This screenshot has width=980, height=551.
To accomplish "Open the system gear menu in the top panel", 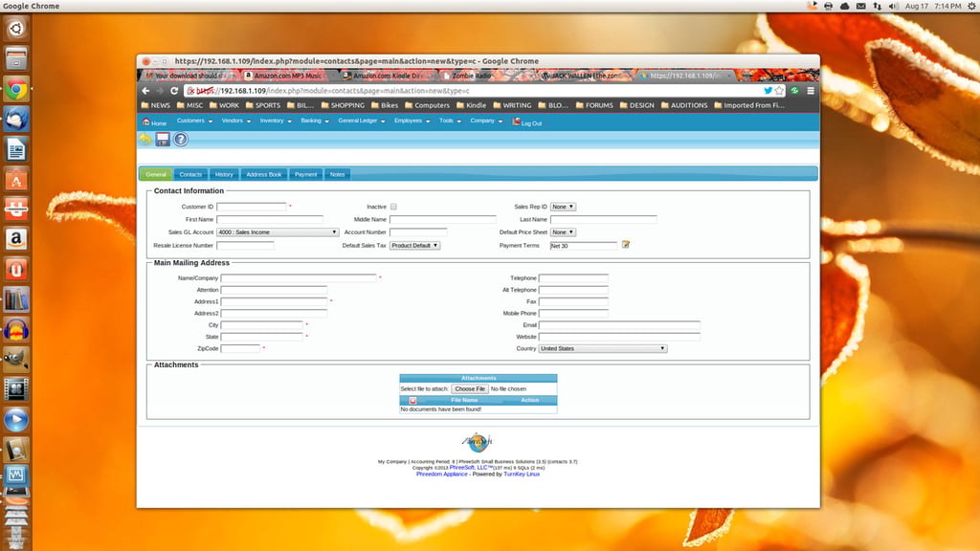I will [972, 6].
